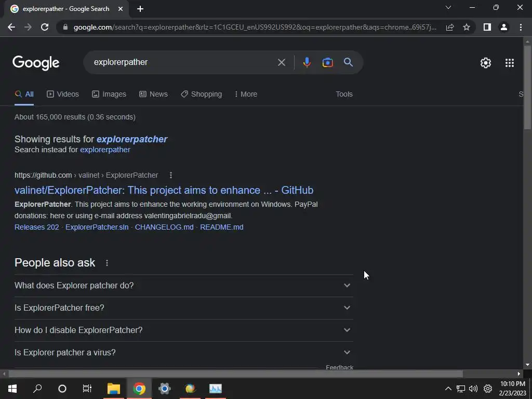The height and width of the screenshot is (399, 532).
Task: Reload the page with the refresh icon
Action: [x=45, y=27]
